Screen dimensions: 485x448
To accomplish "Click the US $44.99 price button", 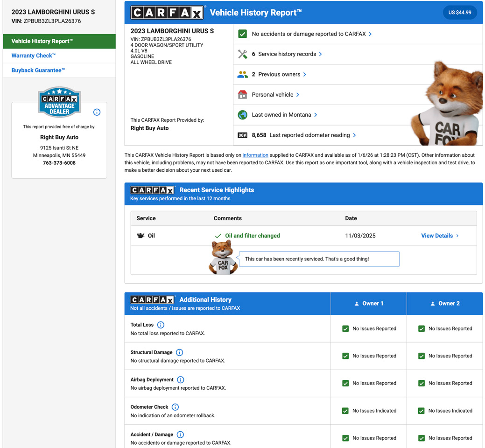I will (x=459, y=13).
